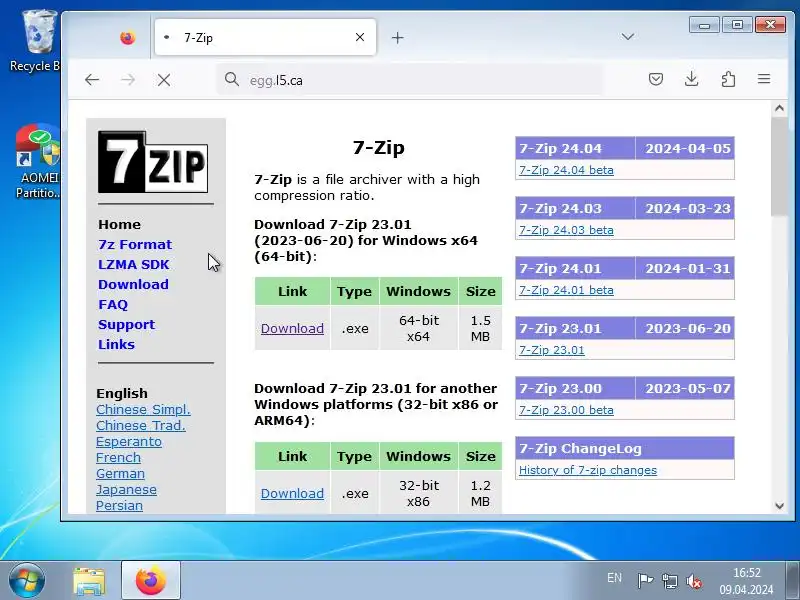Open the Windows Start button
This screenshot has height=600, width=800.
[x=27, y=580]
